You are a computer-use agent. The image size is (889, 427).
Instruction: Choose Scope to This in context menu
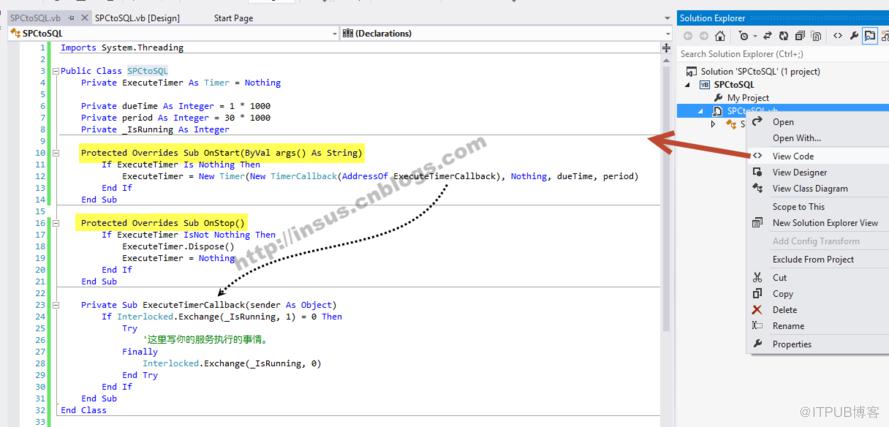click(x=819, y=206)
